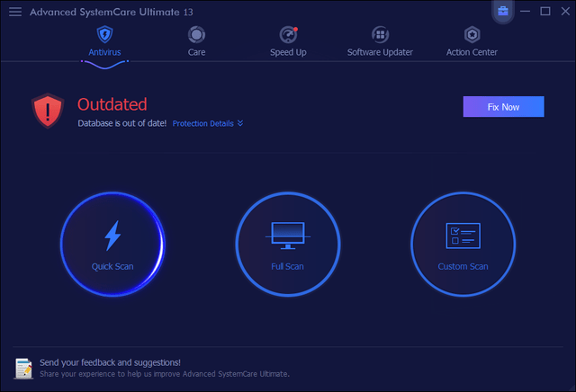Open the toolbox briefcase icon
The height and width of the screenshot is (392, 576).
503,11
